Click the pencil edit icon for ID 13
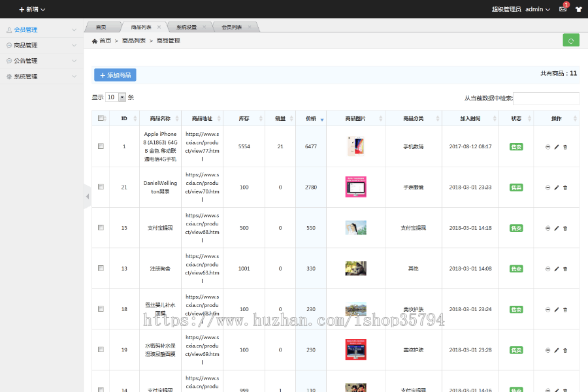588x392 pixels. click(x=557, y=269)
